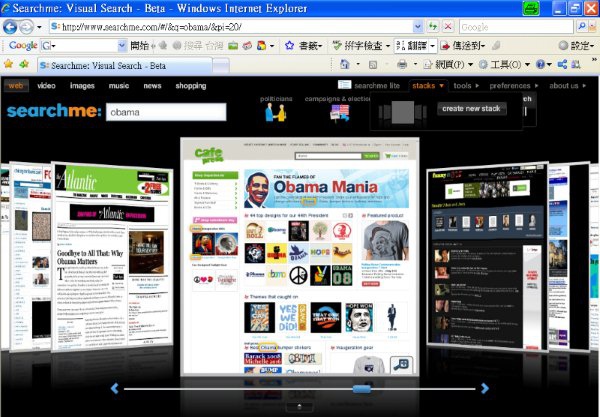Select the images search category
Image resolution: width=600 pixels, height=417 pixels.
[x=82, y=86]
